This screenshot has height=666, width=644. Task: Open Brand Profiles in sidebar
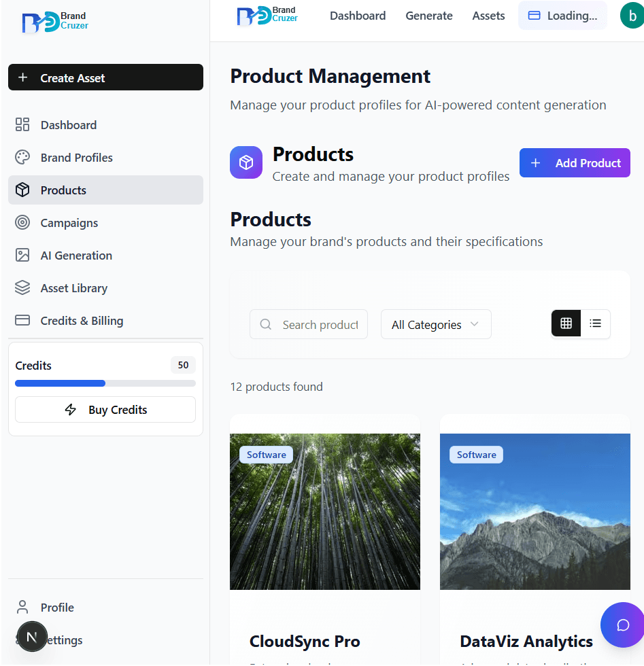(76, 158)
